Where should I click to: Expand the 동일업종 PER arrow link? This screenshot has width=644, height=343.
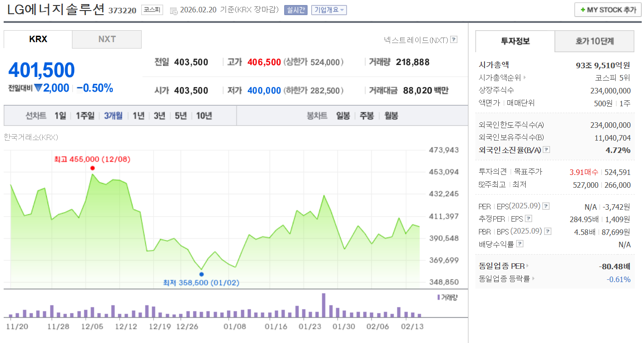point(528,266)
